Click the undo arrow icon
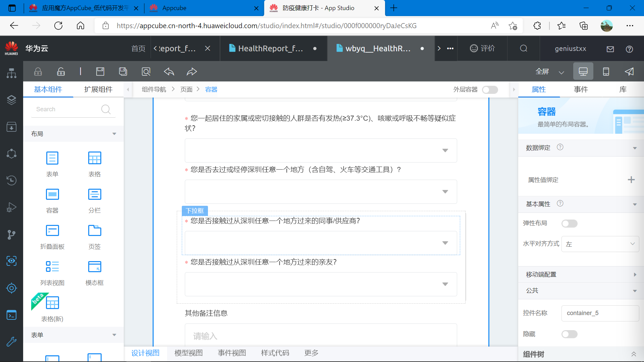 coord(169,72)
